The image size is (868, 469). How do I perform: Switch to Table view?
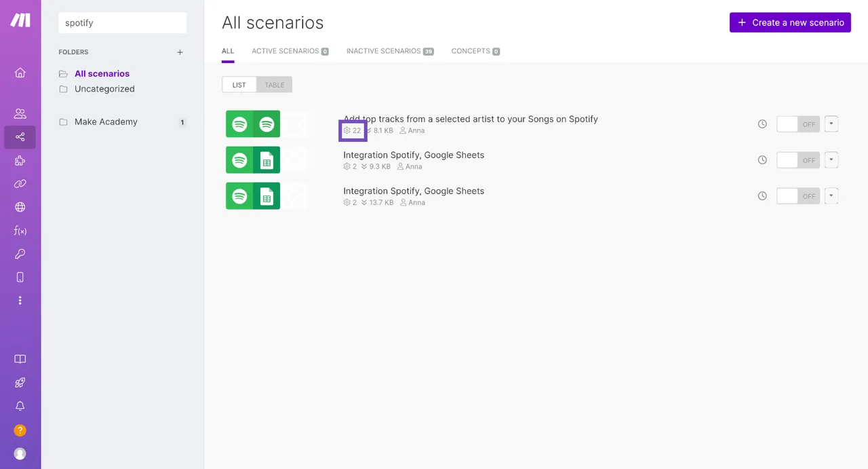tap(275, 85)
